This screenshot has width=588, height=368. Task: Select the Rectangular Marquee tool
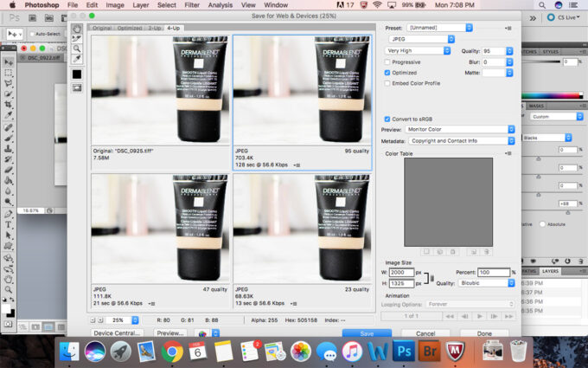pos(9,73)
